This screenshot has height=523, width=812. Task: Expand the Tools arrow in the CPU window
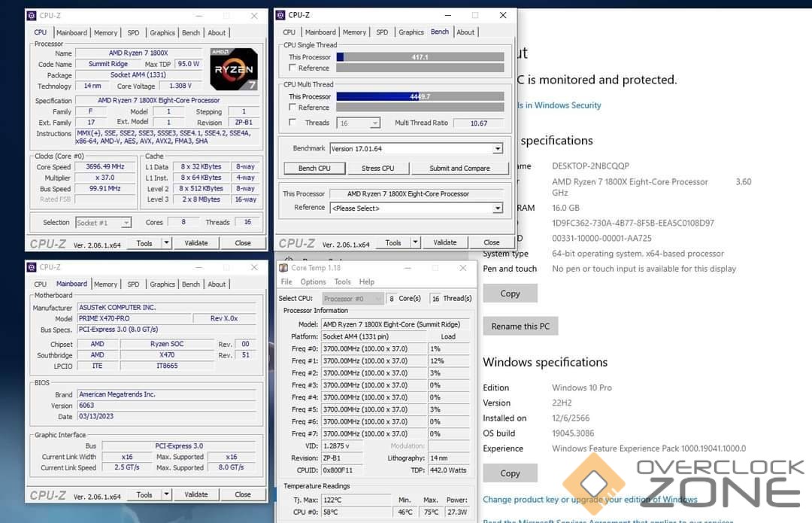click(x=166, y=242)
